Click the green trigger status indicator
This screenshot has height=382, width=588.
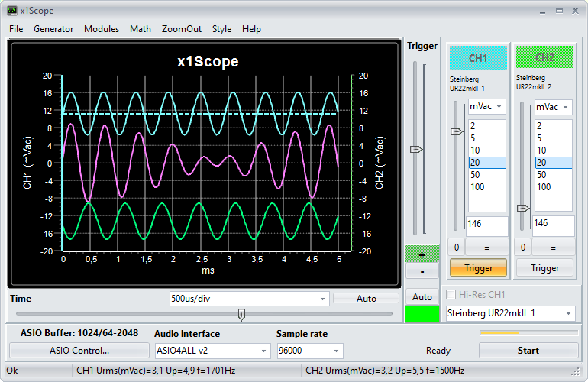[x=422, y=314]
